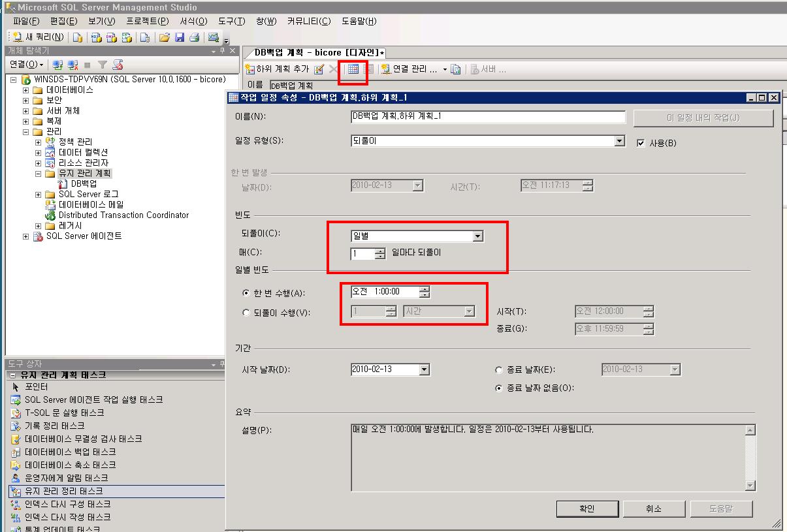The height and width of the screenshot is (532, 787).
Task: Click the 한 번 수행 time field 오전 1:00:00
Action: coord(384,292)
